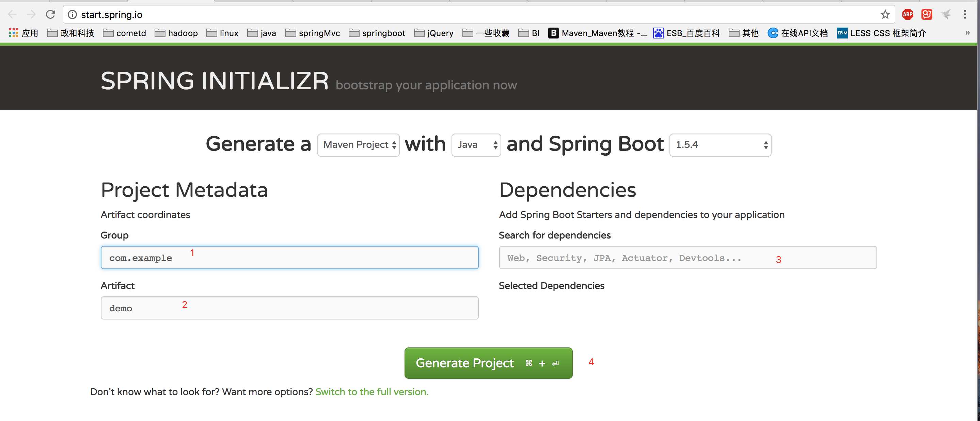This screenshot has width=980, height=421.
Task: Click the Search for dependencies field
Action: coord(688,257)
